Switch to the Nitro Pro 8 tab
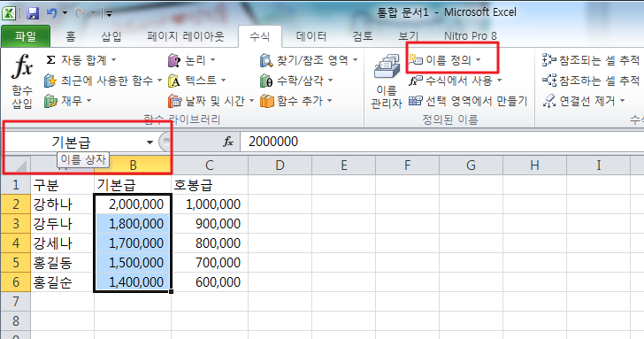644x339 pixels. tap(471, 36)
